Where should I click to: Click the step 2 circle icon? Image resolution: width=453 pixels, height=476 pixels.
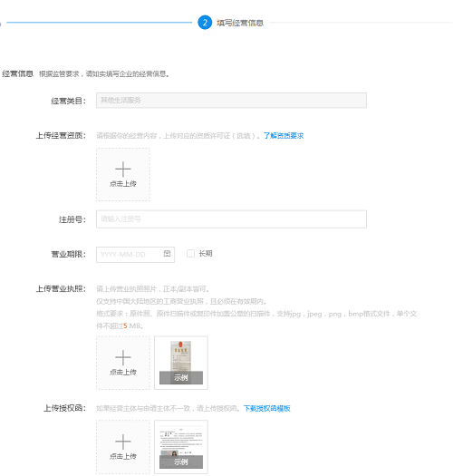click(205, 23)
